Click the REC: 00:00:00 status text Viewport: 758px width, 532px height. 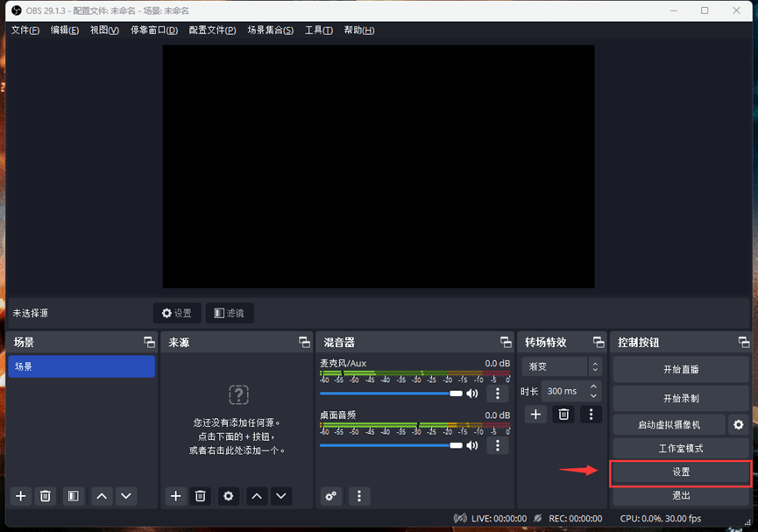point(575,519)
